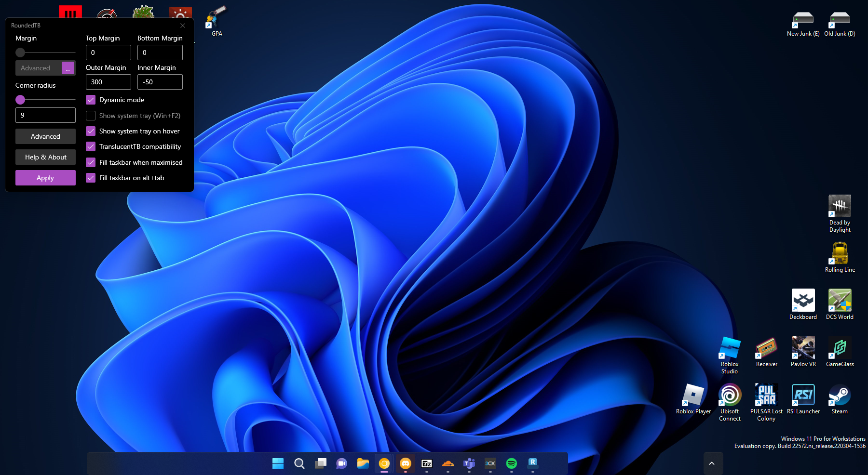Disable Fill taskbar when maximised
Viewport: 868px width, 475px height.
click(x=91, y=162)
